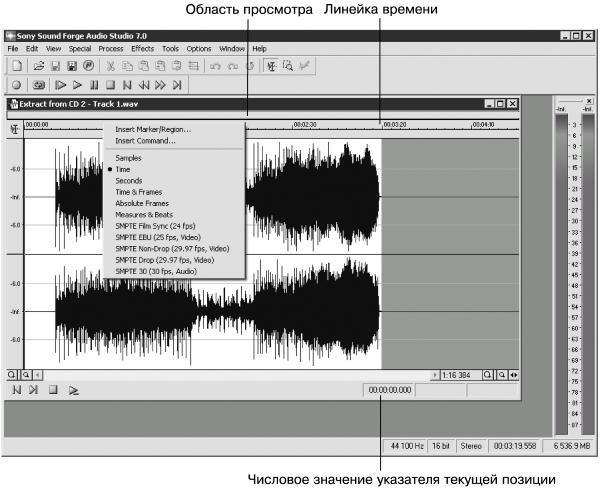Viewport: 600px width, 489px height.
Task: Open the View menu
Action: click(x=53, y=49)
